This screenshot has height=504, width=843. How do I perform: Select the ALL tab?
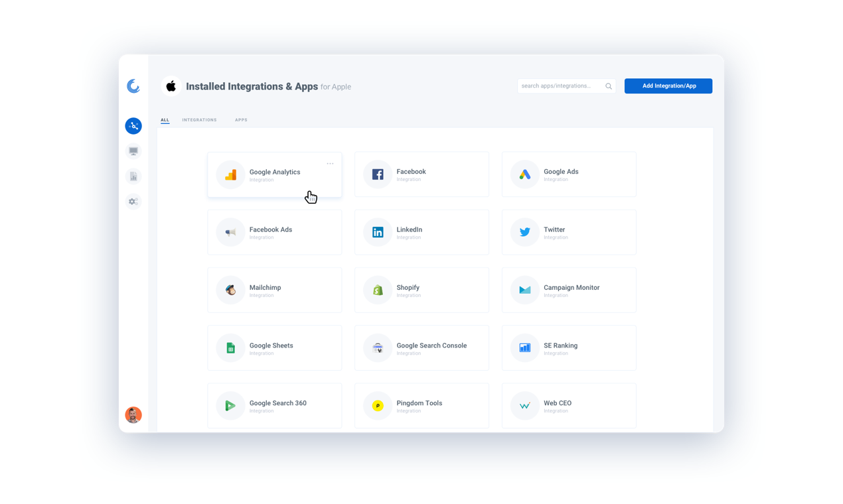click(x=165, y=120)
